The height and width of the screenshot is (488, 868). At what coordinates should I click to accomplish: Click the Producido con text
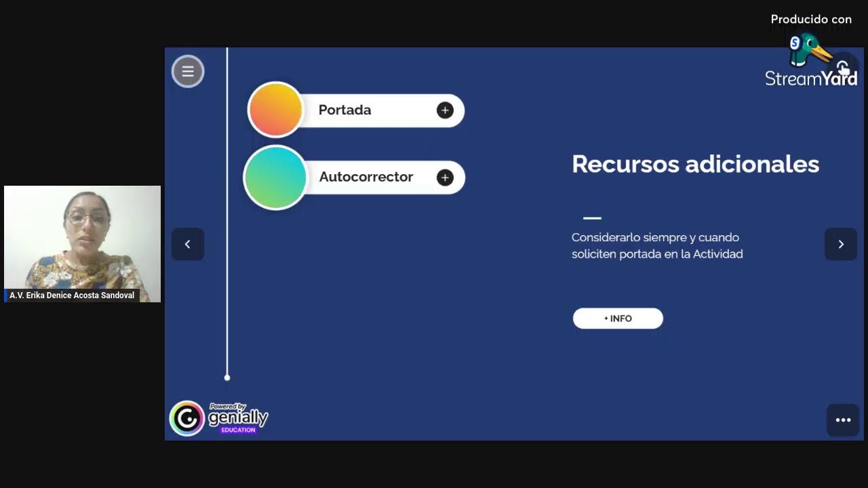(811, 20)
